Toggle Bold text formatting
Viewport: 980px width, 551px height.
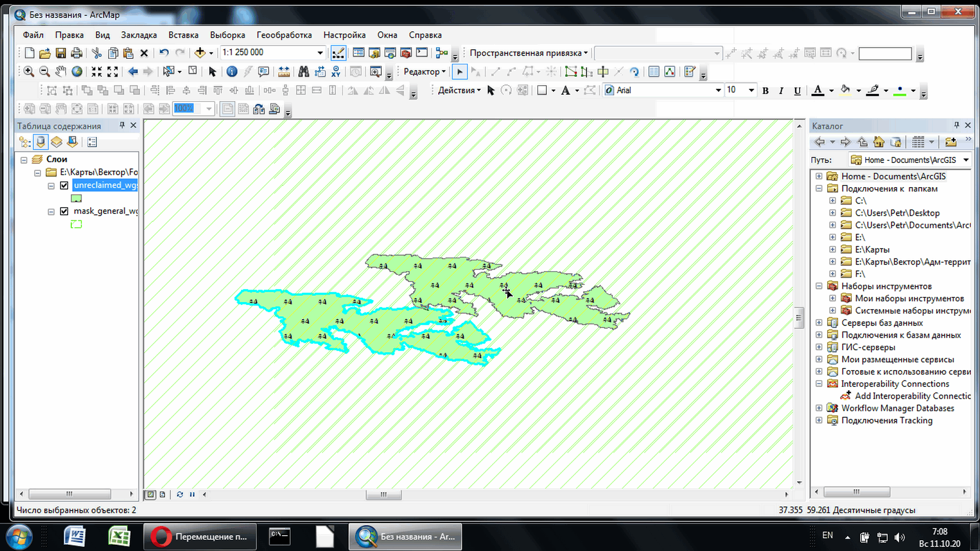[765, 91]
